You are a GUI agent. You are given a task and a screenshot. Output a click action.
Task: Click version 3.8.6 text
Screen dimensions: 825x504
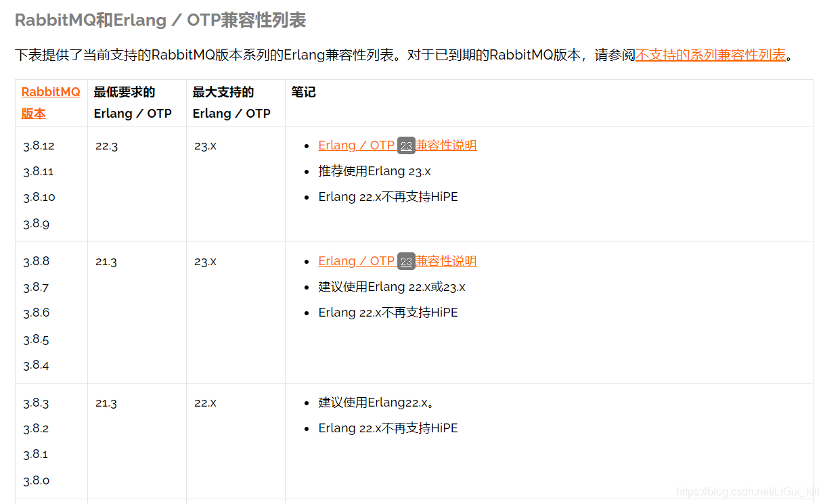[x=36, y=313]
